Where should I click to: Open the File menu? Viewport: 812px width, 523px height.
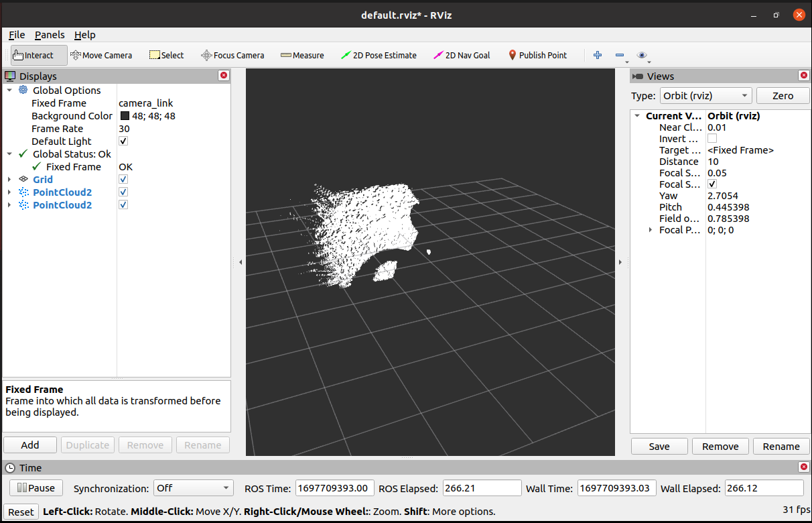(x=17, y=35)
